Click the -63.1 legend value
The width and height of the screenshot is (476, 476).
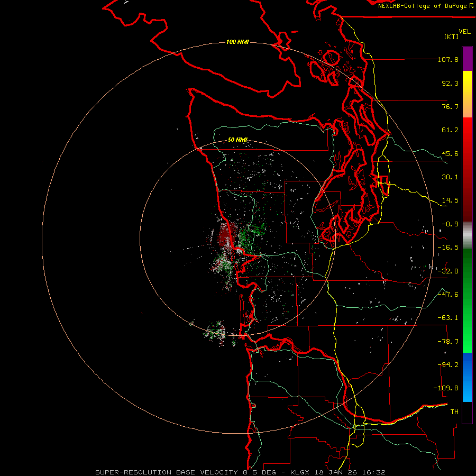coord(448,318)
